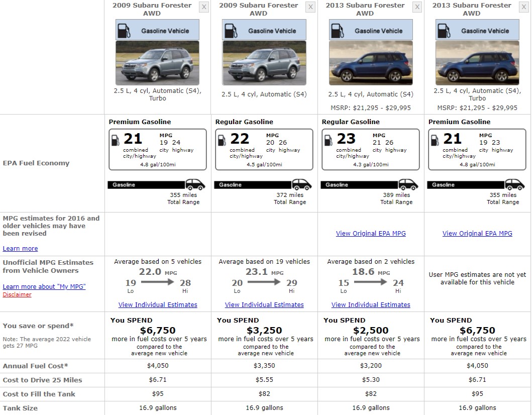Open the Learn more link under MPG estimates revised
This screenshot has width=532, height=415.
21,248
